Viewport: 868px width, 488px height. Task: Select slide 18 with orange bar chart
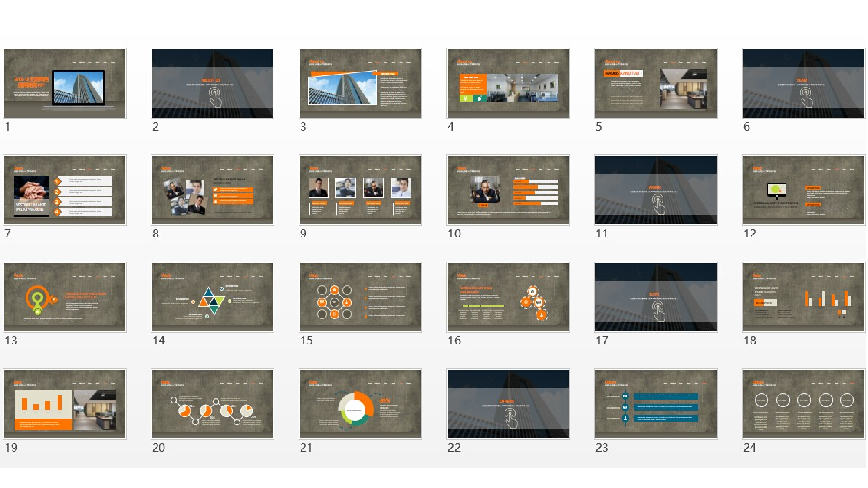(803, 297)
